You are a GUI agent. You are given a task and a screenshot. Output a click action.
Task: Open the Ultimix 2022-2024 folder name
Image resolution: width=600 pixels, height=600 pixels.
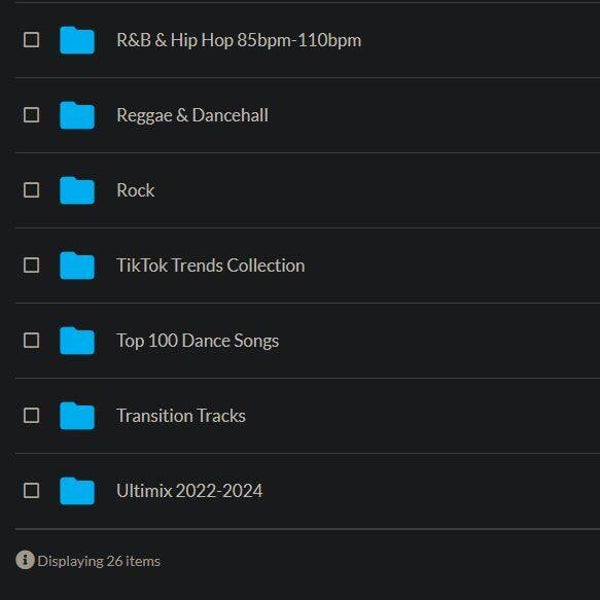click(x=189, y=490)
